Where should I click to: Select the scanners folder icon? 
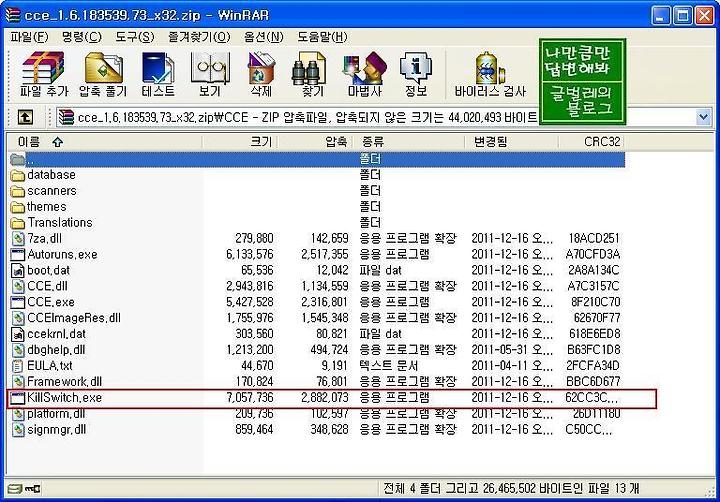[17, 191]
